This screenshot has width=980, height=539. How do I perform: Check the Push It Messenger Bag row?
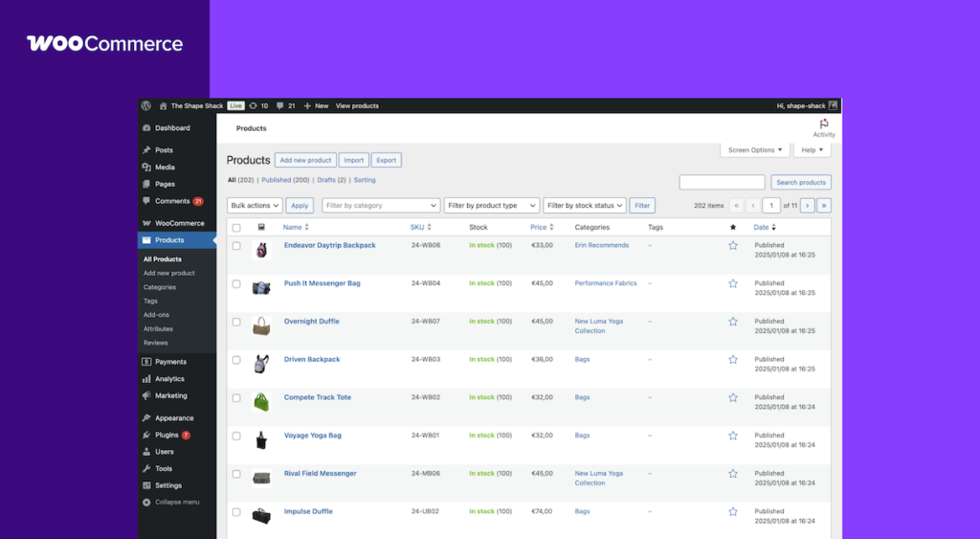point(236,284)
